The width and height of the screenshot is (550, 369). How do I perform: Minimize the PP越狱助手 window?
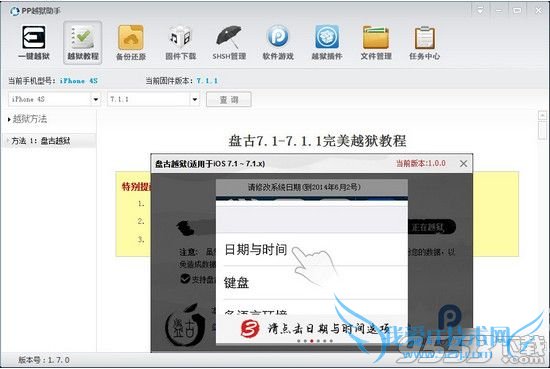(x=498, y=11)
